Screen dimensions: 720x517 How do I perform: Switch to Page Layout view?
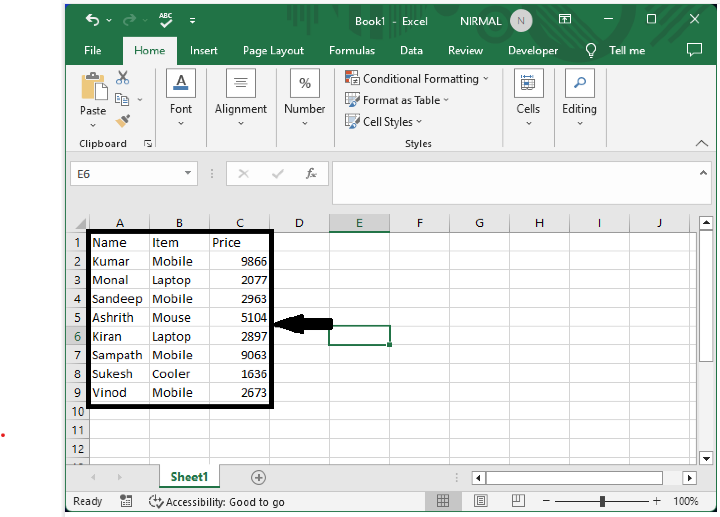tap(481, 501)
